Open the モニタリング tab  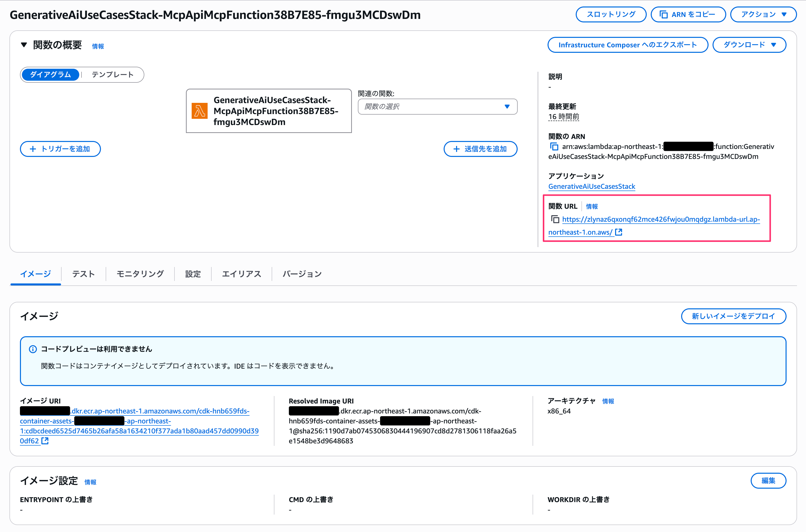coord(140,274)
